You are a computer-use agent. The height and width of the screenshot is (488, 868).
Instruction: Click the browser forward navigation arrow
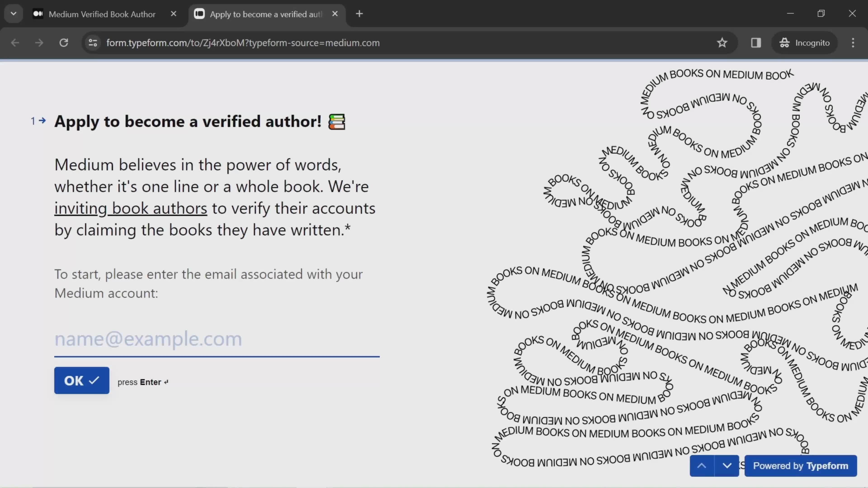[x=39, y=42]
